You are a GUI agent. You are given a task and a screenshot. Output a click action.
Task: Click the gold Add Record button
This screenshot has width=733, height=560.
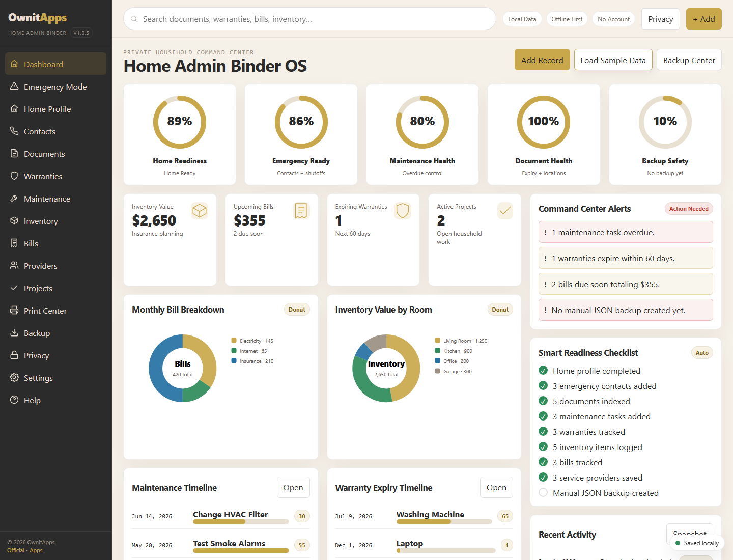click(x=542, y=60)
